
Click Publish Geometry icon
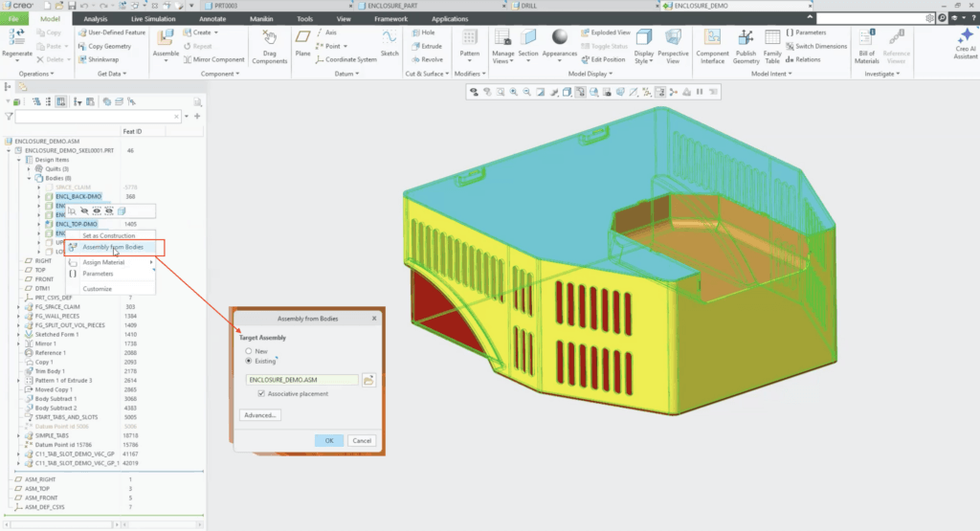tap(746, 37)
